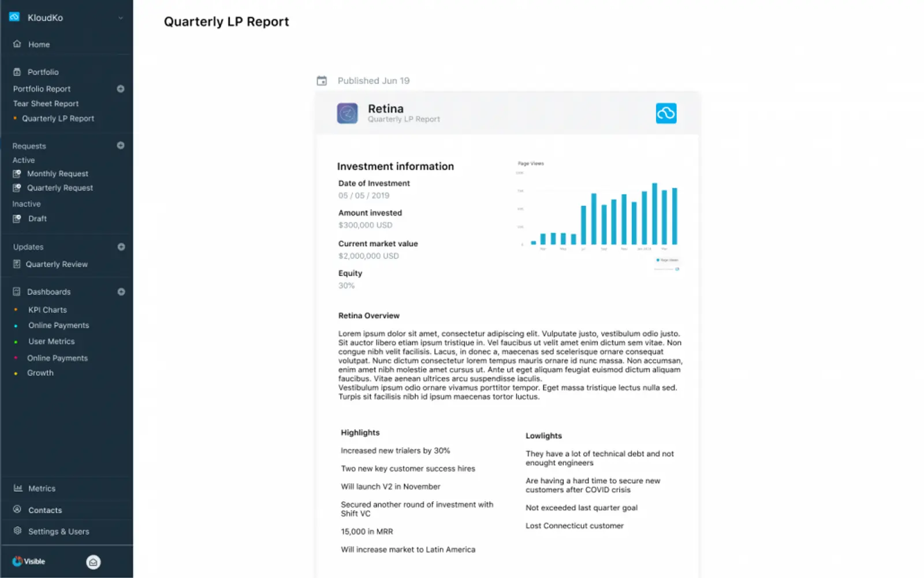Click the $2,000,000 USD market value
The width and height of the screenshot is (924, 578).
click(368, 255)
